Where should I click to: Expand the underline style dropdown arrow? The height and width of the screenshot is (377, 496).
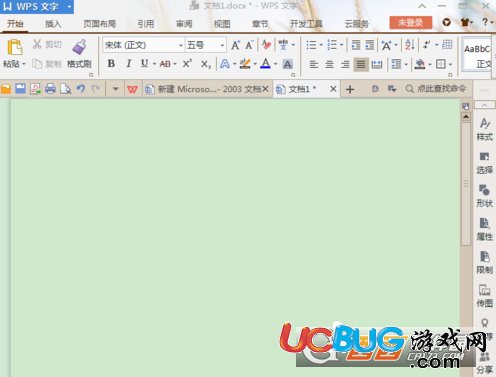point(154,64)
